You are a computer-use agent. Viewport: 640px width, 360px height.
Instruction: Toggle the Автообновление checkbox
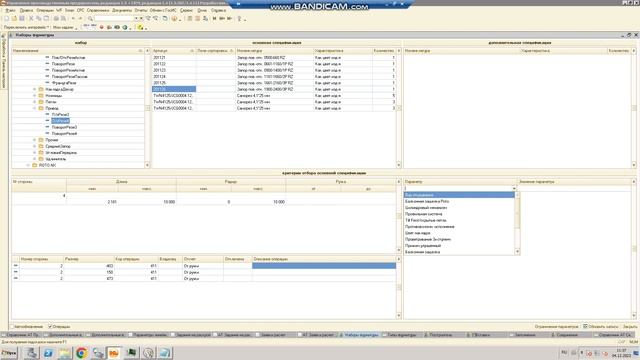(x=12, y=327)
